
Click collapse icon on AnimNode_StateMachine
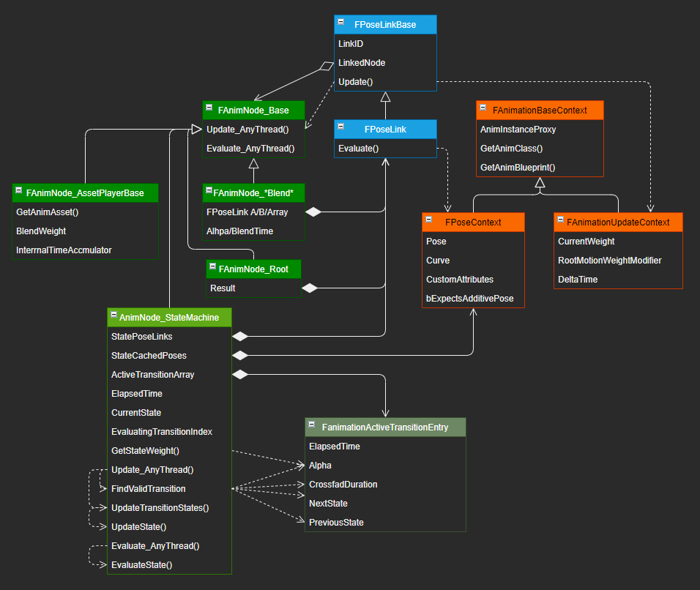click(x=114, y=315)
